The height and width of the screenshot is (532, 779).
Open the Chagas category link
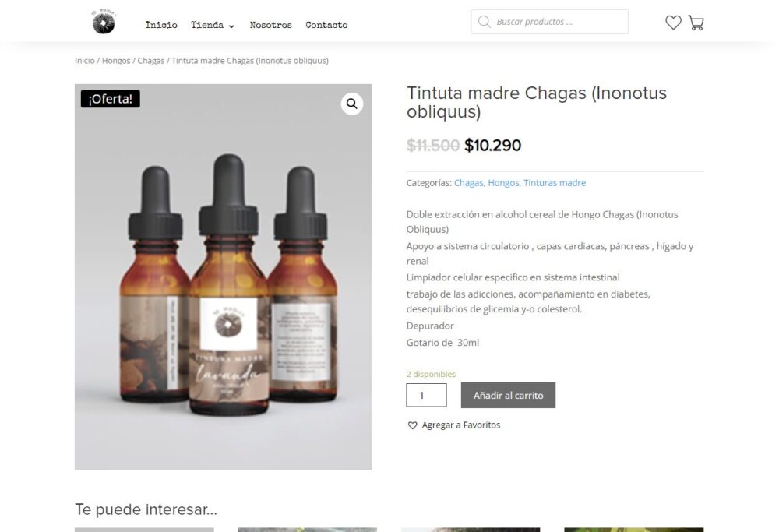click(x=468, y=183)
